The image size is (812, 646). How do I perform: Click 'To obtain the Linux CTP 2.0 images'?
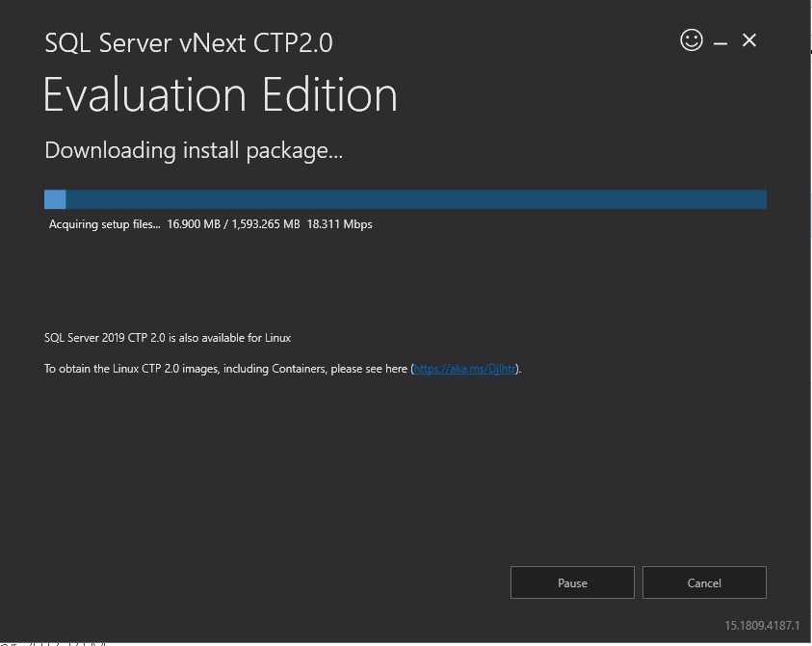[x=131, y=369]
